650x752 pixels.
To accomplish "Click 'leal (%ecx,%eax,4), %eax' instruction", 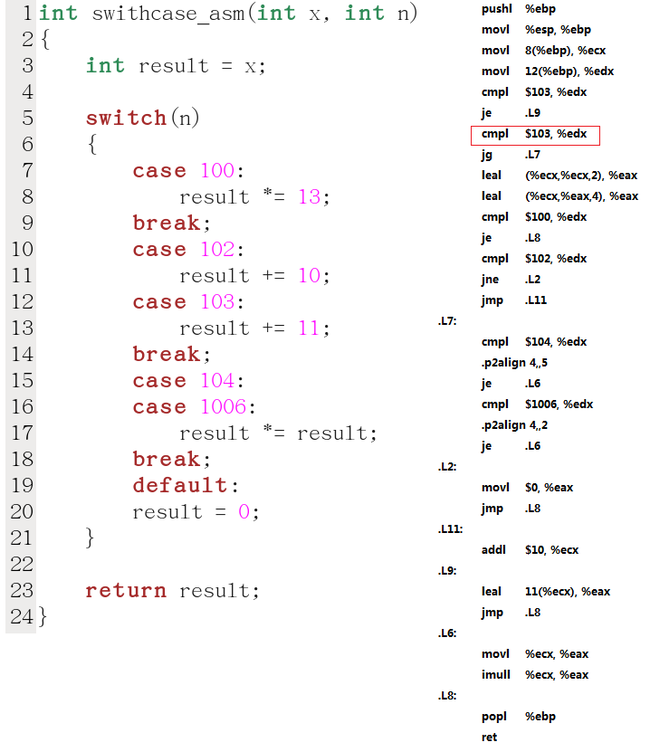I will (x=560, y=196).
